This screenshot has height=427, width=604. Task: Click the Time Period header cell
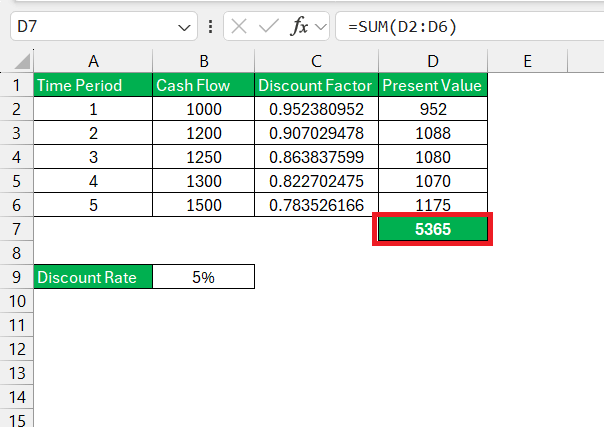tap(93, 85)
